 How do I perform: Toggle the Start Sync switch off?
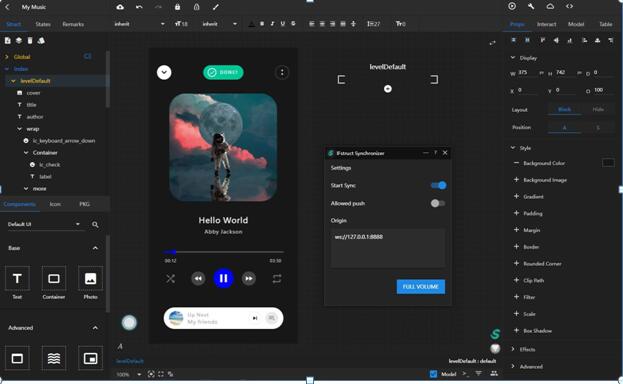pos(439,186)
